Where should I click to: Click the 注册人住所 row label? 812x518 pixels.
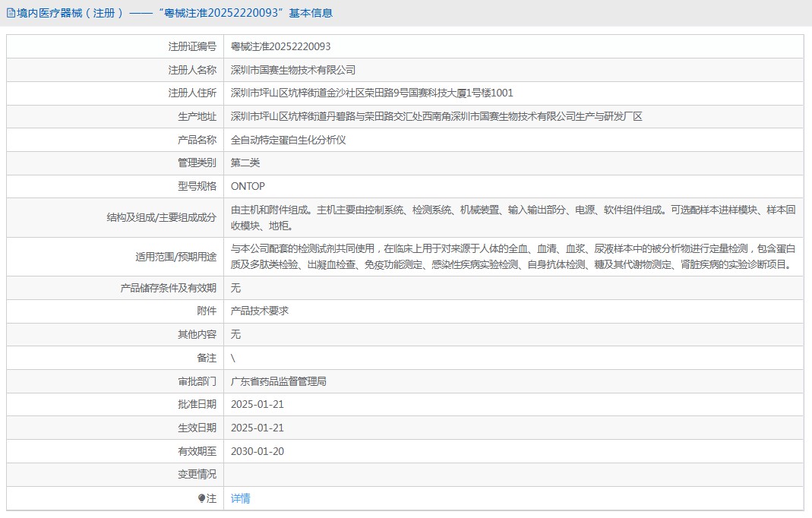tap(191, 93)
